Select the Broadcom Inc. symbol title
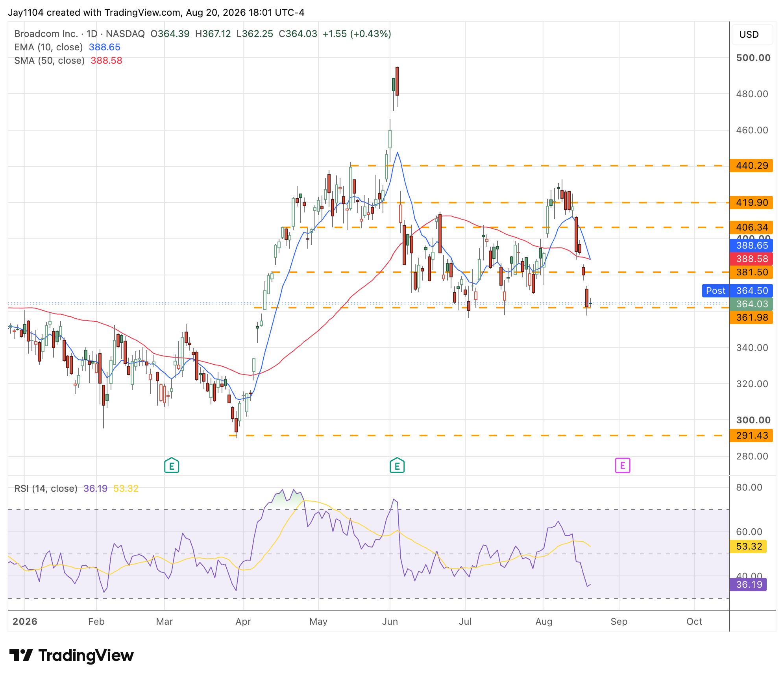The height and width of the screenshot is (679, 784). point(46,34)
